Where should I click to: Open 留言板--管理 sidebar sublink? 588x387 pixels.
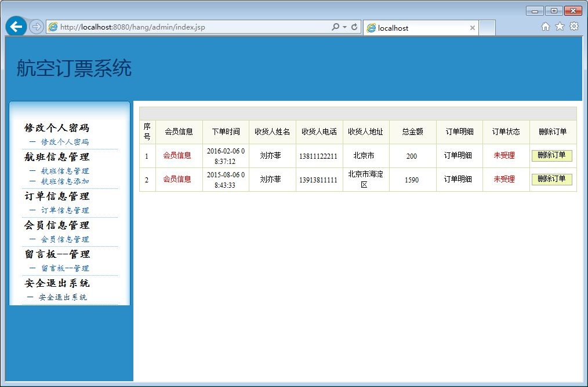[65, 268]
